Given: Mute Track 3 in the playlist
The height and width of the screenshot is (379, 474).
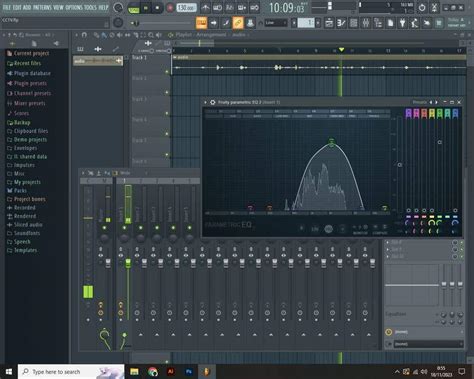Looking at the screenshot, I should 167,113.
